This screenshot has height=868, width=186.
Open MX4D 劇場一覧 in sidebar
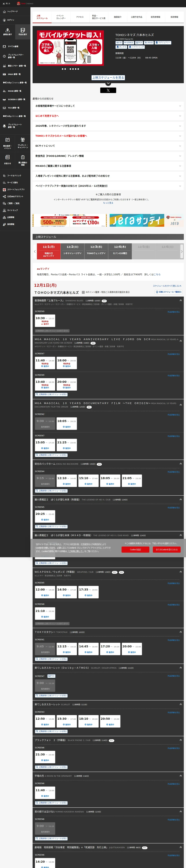12,91
